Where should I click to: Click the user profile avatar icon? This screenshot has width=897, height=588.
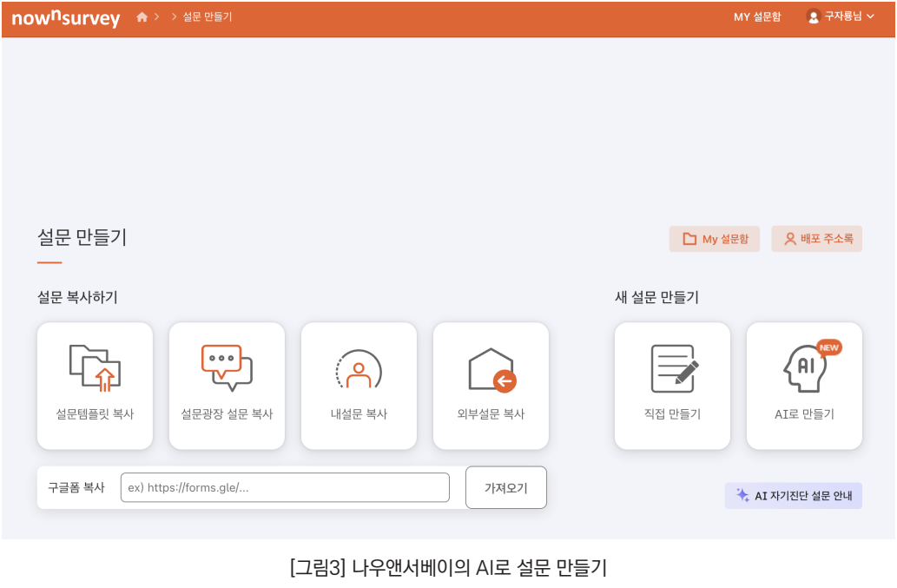pos(813,17)
